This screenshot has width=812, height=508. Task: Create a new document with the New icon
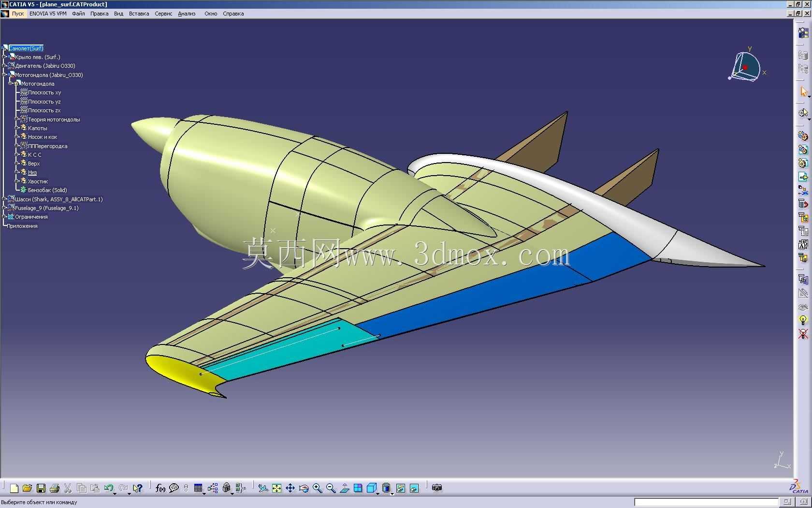pyautogui.click(x=14, y=488)
